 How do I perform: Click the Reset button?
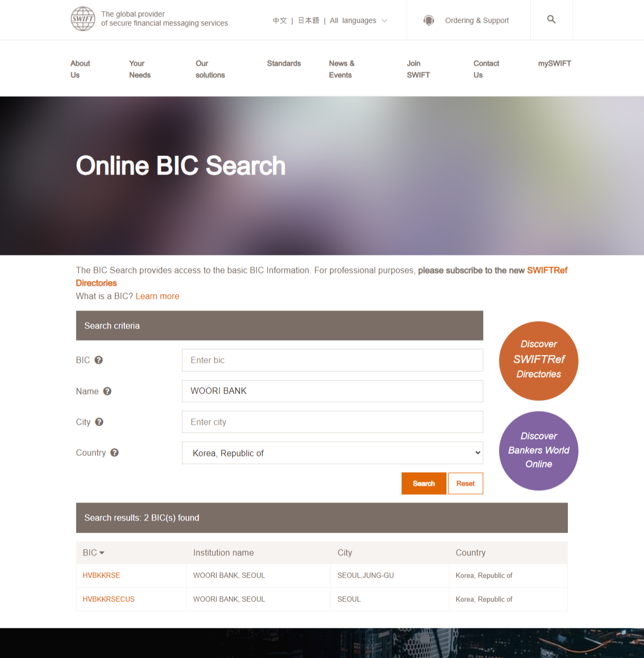pyautogui.click(x=466, y=483)
